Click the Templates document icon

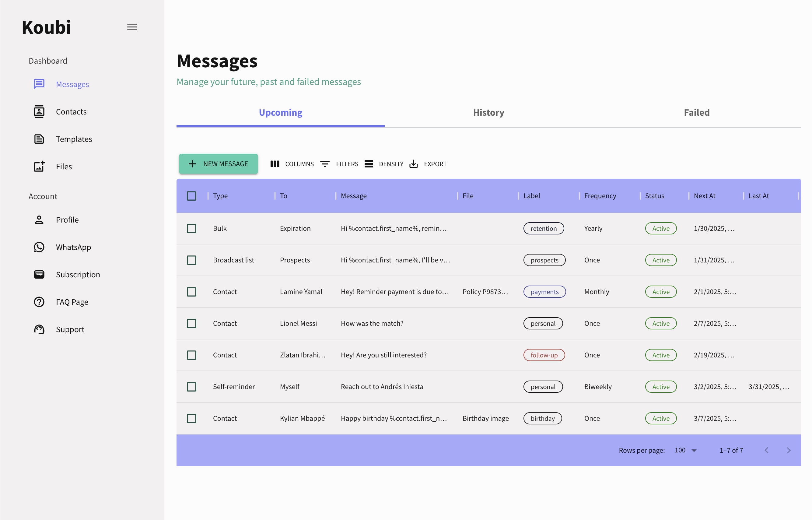39,139
